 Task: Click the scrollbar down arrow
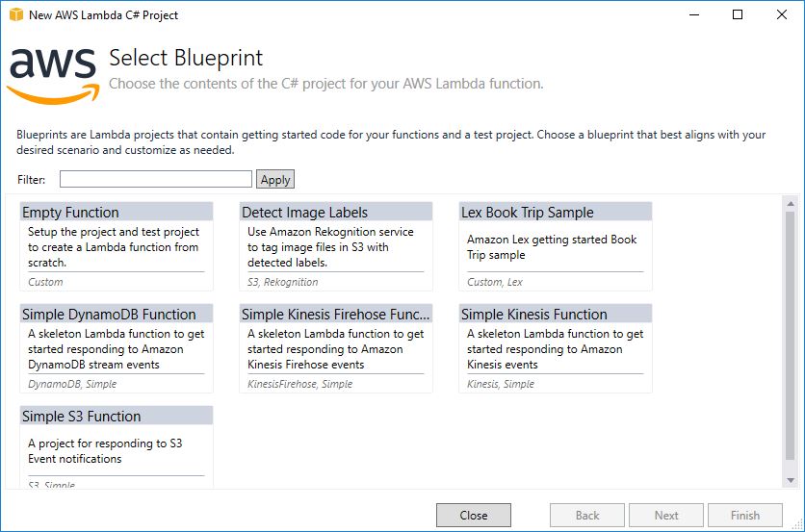pos(791,480)
